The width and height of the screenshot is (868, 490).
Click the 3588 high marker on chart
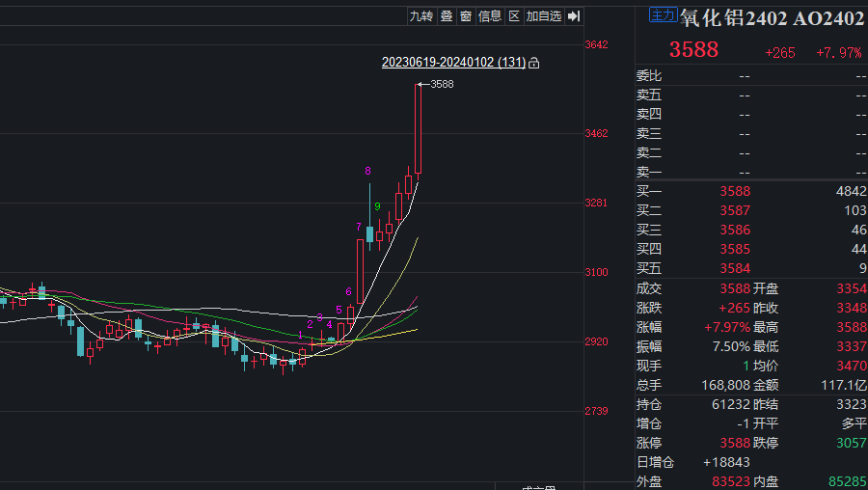pyautogui.click(x=442, y=84)
